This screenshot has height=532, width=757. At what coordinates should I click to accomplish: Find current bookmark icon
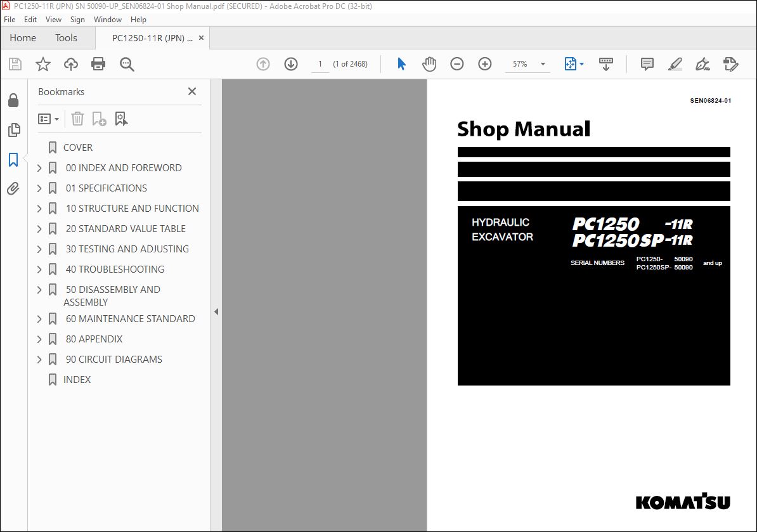[121, 119]
